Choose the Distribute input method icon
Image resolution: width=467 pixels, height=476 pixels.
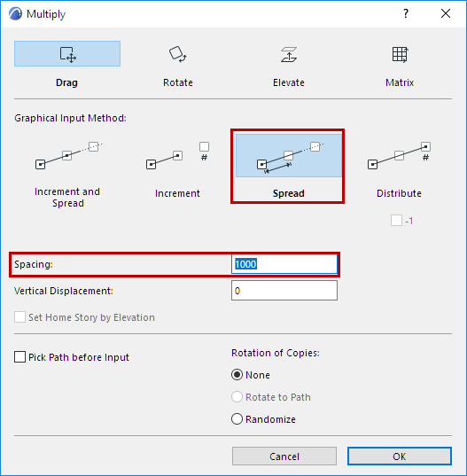[399, 155]
